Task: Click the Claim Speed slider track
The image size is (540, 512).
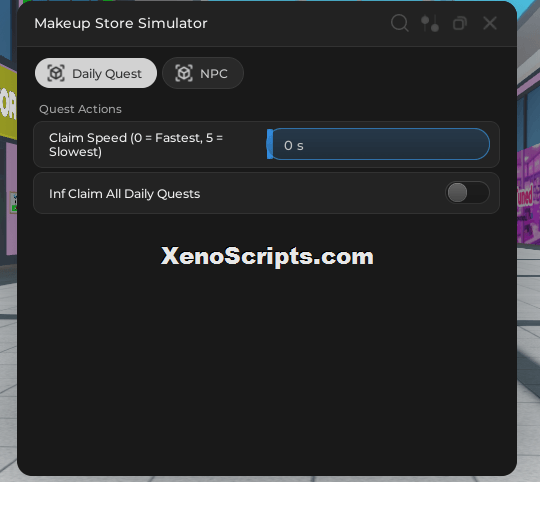Action: pyautogui.click(x=378, y=144)
